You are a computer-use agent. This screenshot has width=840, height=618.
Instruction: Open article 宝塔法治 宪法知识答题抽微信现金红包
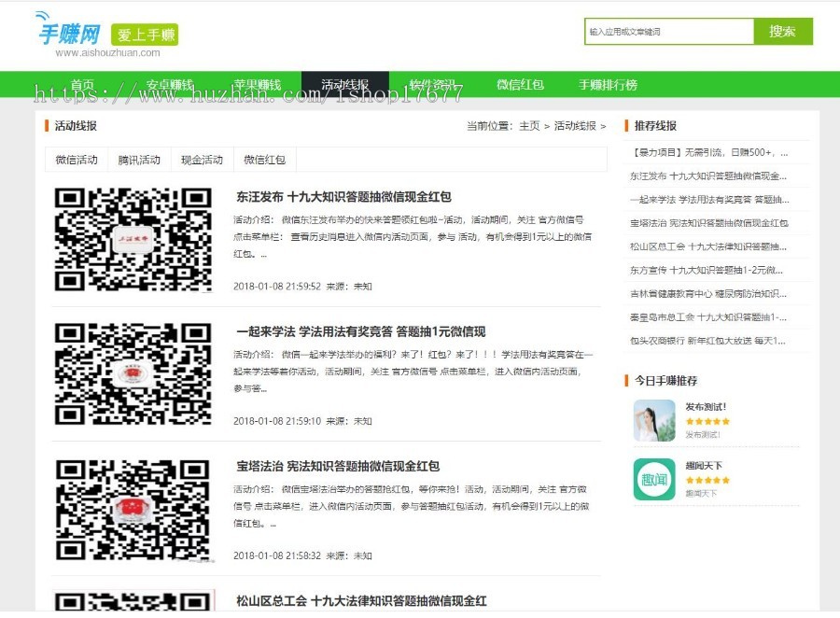[338, 467]
